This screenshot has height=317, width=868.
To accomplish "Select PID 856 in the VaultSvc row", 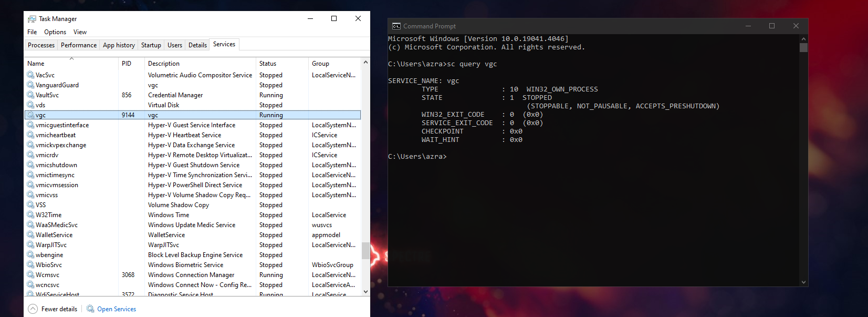I will pos(127,95).
